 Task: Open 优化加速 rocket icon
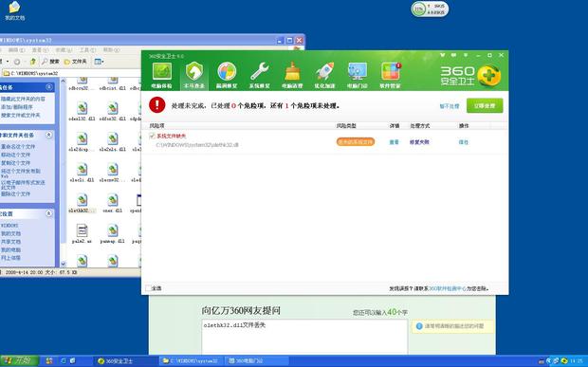324,75
